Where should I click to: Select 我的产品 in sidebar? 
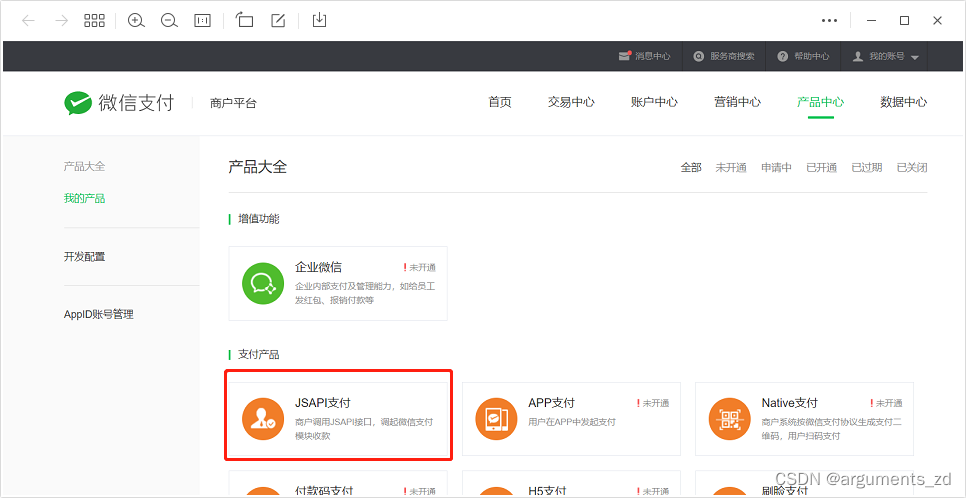[84, 198]
